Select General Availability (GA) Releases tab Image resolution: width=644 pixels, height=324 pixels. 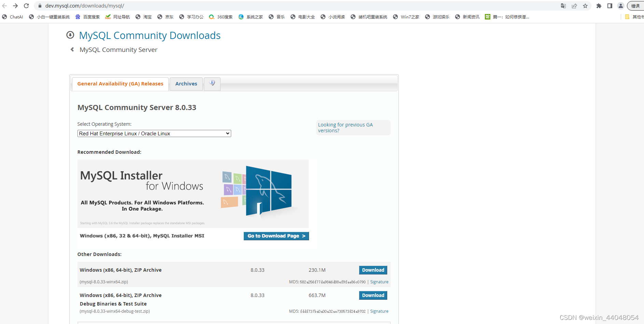120,84
